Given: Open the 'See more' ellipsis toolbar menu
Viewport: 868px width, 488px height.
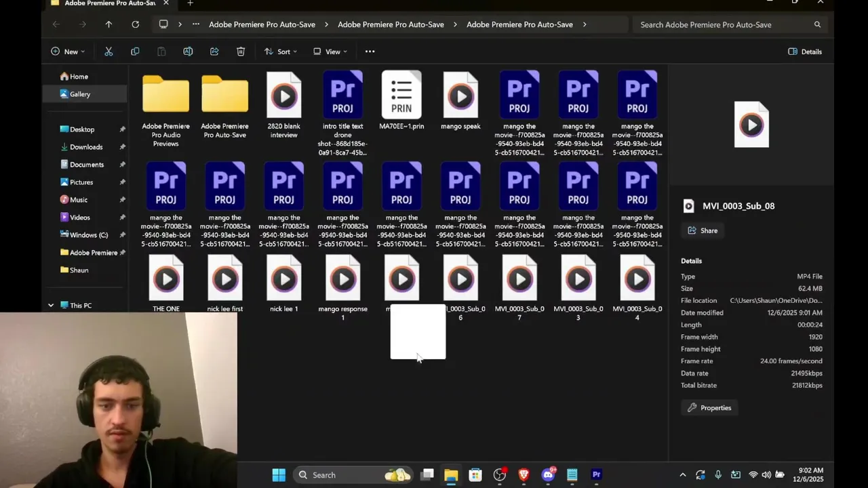Looking at the screenshot, I should point(370,52).
